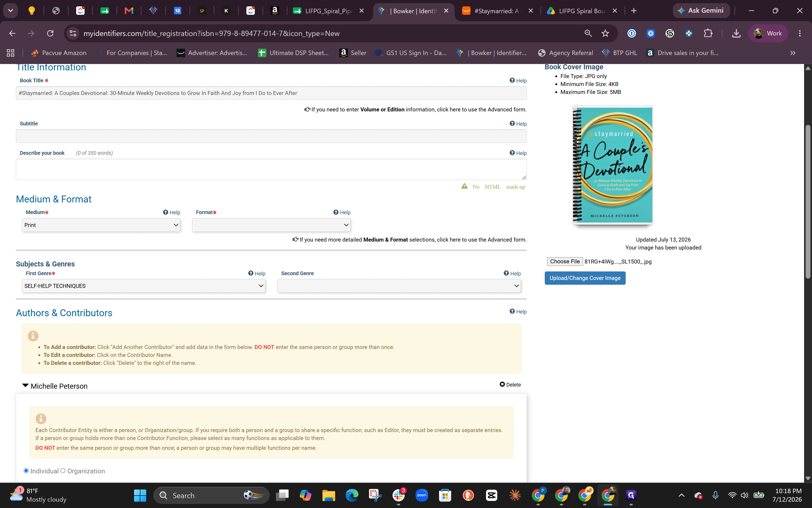812x508 pixels.
Task: Go back using browser back arrow
Action: tap(12, 33)
